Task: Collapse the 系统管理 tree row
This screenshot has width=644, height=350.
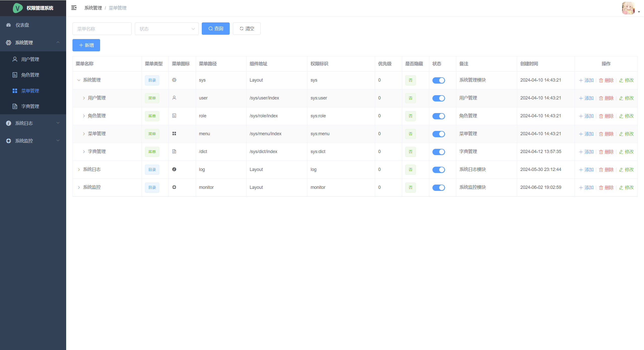Action: [x=79, y=80]
